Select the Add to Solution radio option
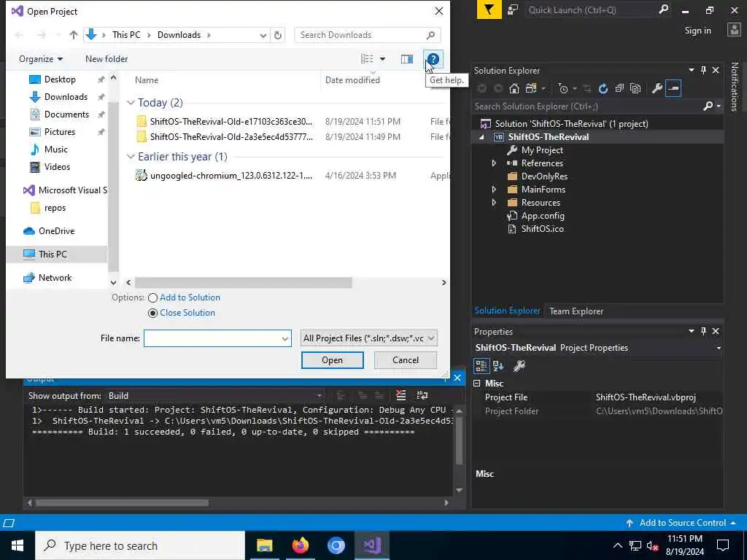Viewport: 747px width, 560px height. [x=152, y=297]
